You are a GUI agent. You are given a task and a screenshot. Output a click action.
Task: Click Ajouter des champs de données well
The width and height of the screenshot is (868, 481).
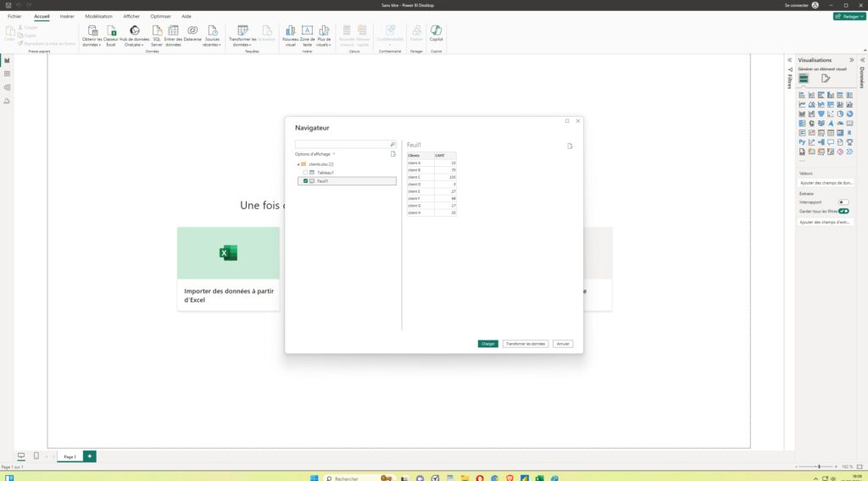tap(826, 183)
